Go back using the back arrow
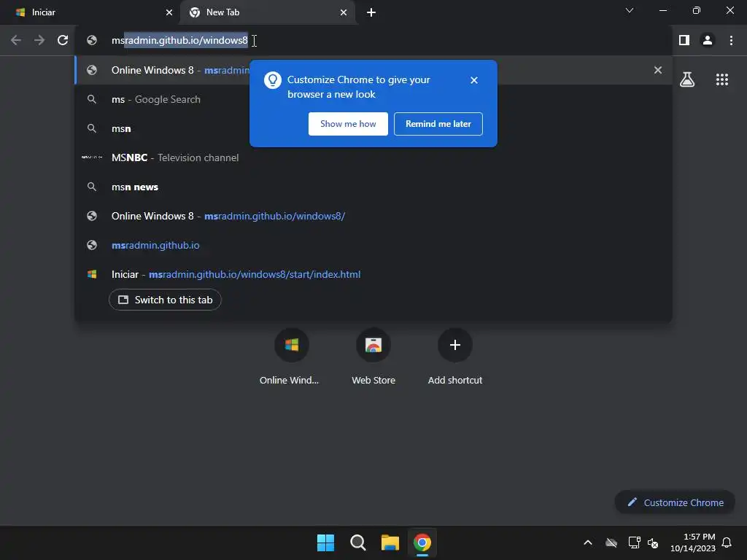The image size is (747, 560). click(16, 41)
